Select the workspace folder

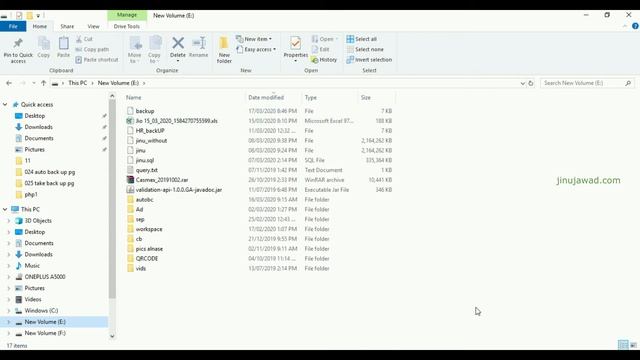149,229
